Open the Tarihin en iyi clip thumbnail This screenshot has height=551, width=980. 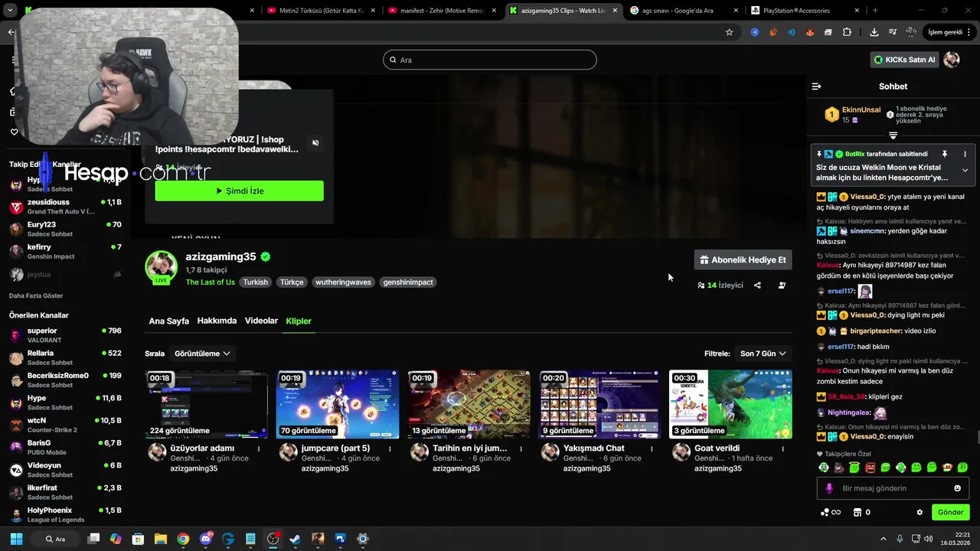(x=469, y=404)
